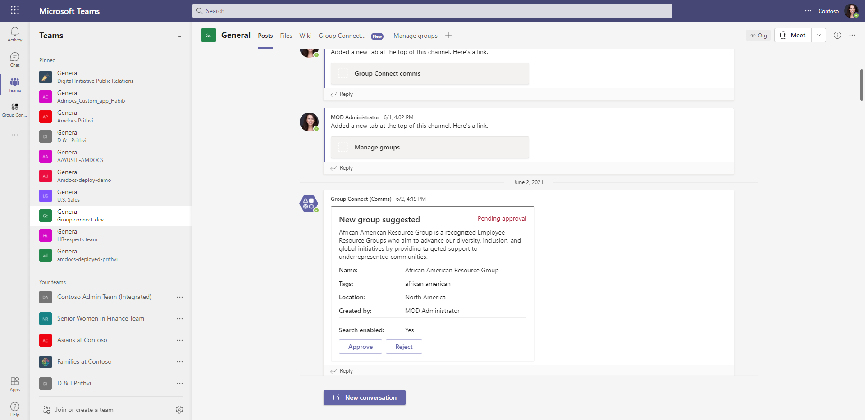The width and height of the screenshot is (868, 420).
Task: Start a New conversation
Action: click(365, 397)
